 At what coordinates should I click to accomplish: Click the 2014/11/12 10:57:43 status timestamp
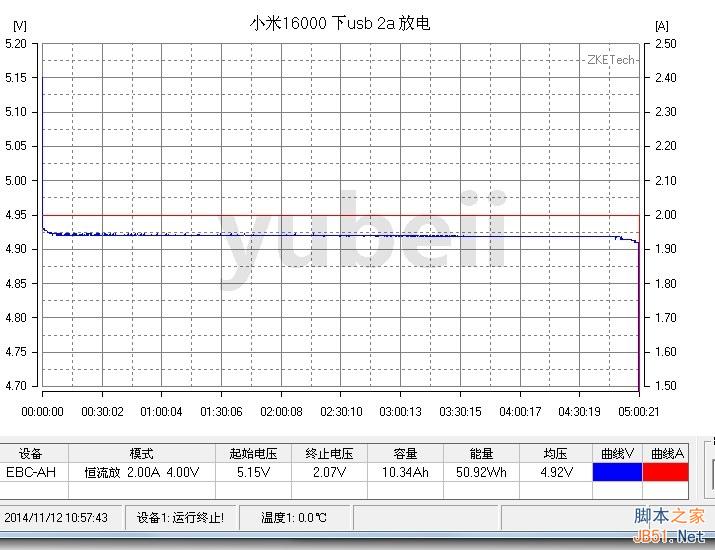56,518
